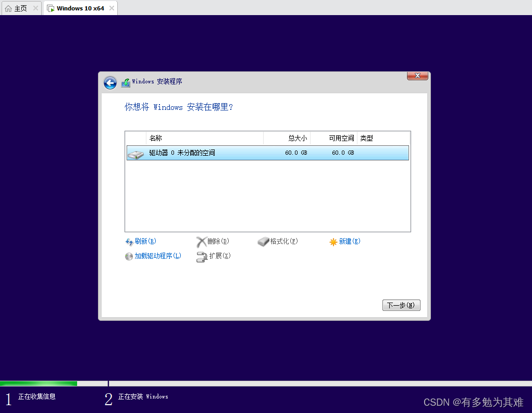Switch to the 主页 tab

click(x=22, y=8)
